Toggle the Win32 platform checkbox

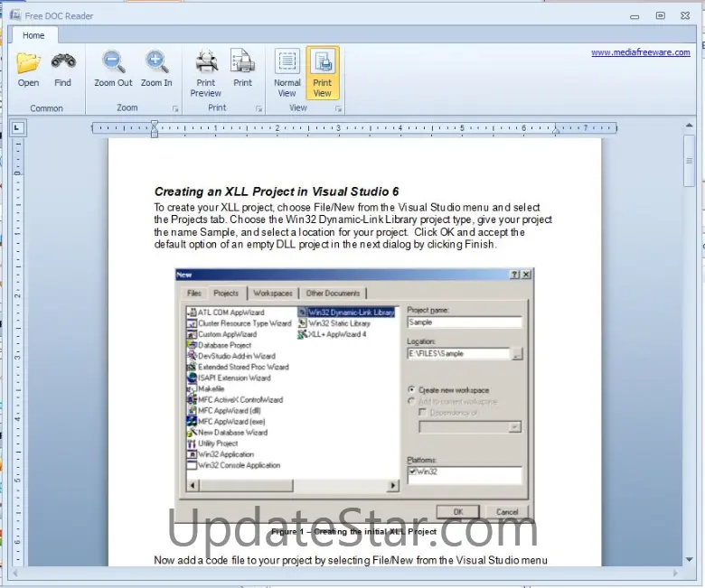click(x=412, y=471)
